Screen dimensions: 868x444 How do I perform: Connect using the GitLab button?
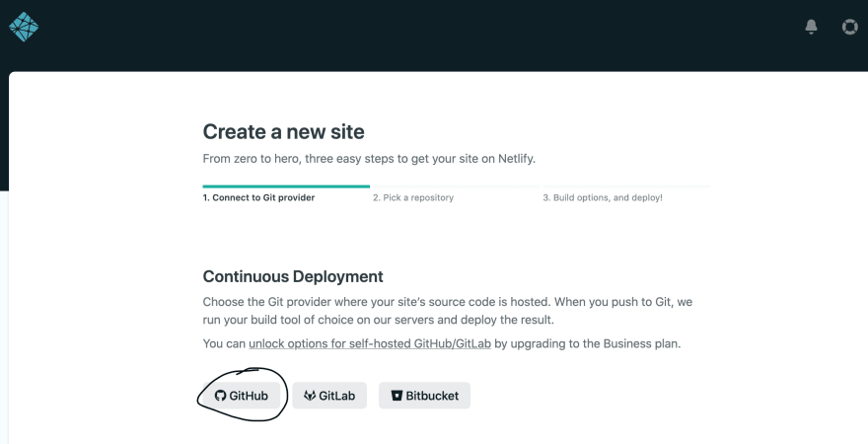pos(329,396)
